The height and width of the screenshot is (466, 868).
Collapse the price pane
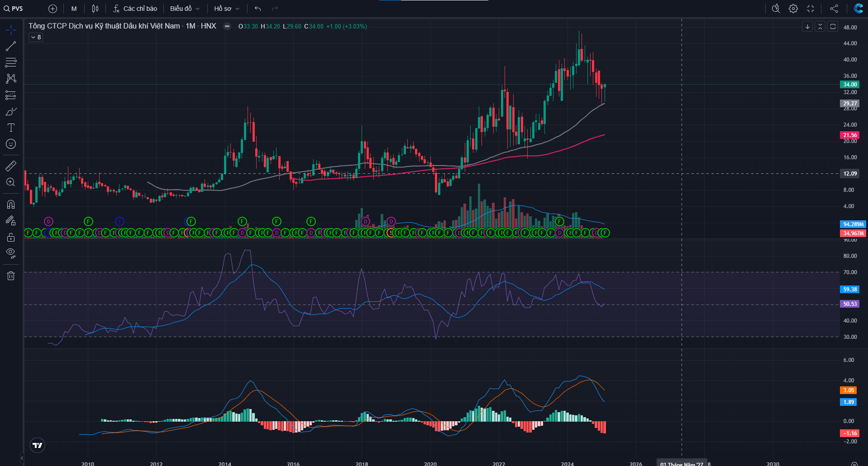tap(820, 26)
